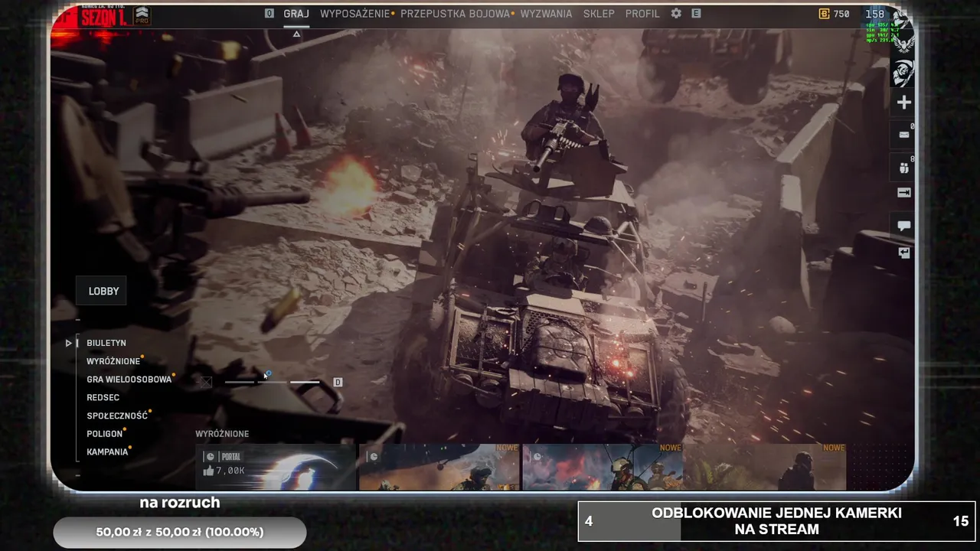This screenshot has width=980, height=551.
Task: Click the crossed-box icon left of page indicators
Action: pos(206,382)
